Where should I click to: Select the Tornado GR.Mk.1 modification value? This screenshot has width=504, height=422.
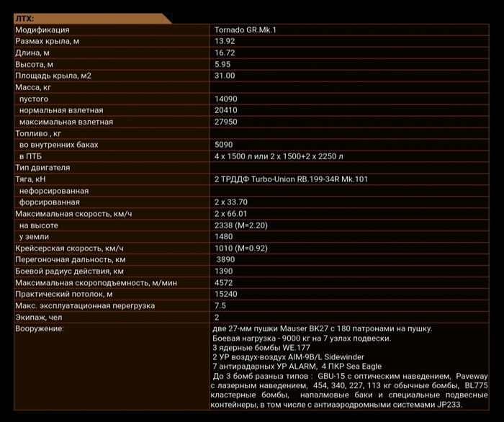click(245, 30)
